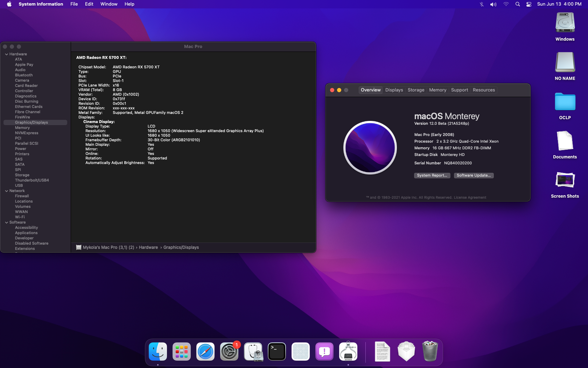Image resolution: width=588 pixels, height=368 pixels.
Task: Open Spotlight search in menu bar
Action: pyautogui.click(x=518, y=4)
